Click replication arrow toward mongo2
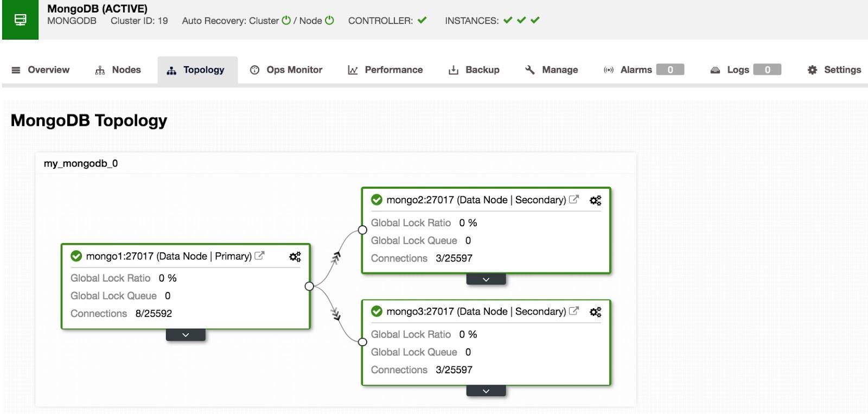 (x=336, y=258)
